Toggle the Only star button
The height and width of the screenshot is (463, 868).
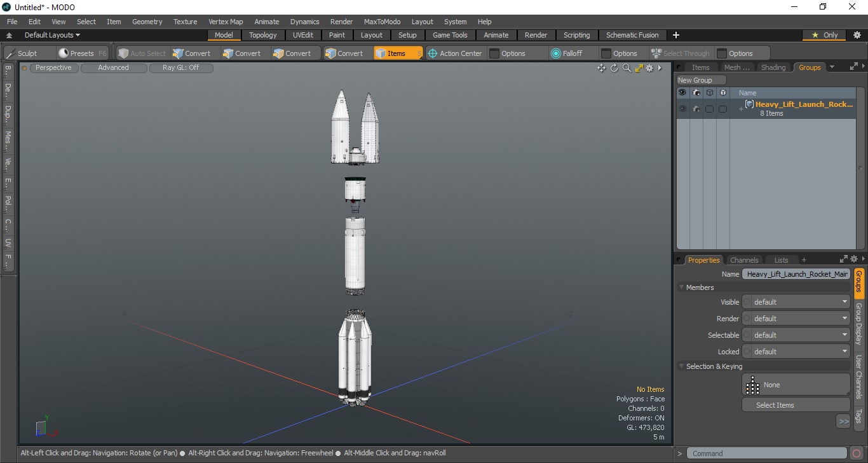824,35
